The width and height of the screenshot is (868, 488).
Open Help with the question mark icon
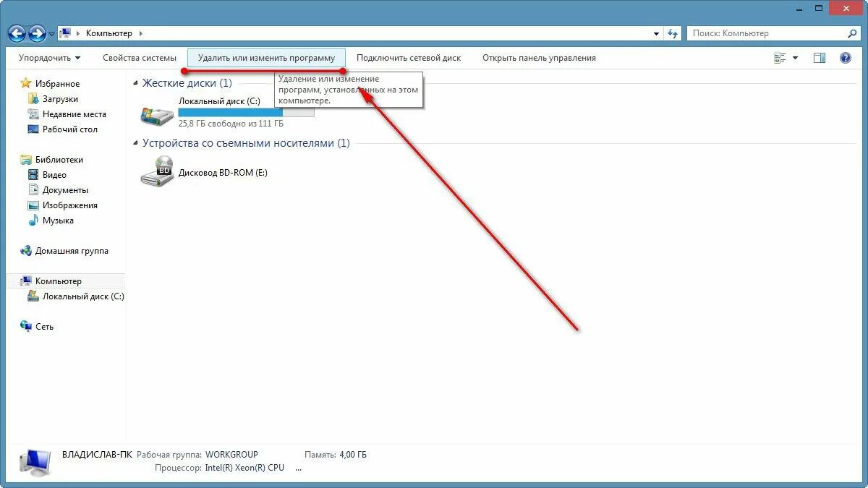pyautogui.click(x=845, y=58)
